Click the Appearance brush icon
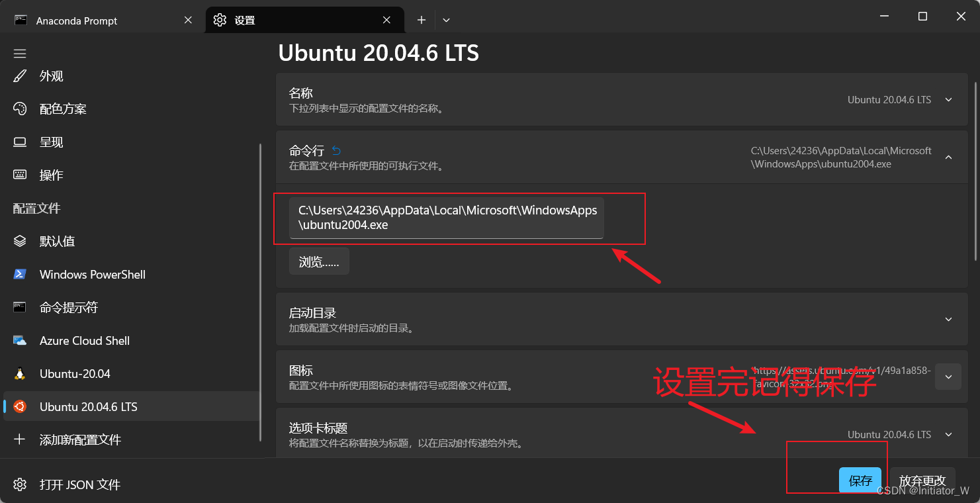980x503 pixels. (20, 76)
